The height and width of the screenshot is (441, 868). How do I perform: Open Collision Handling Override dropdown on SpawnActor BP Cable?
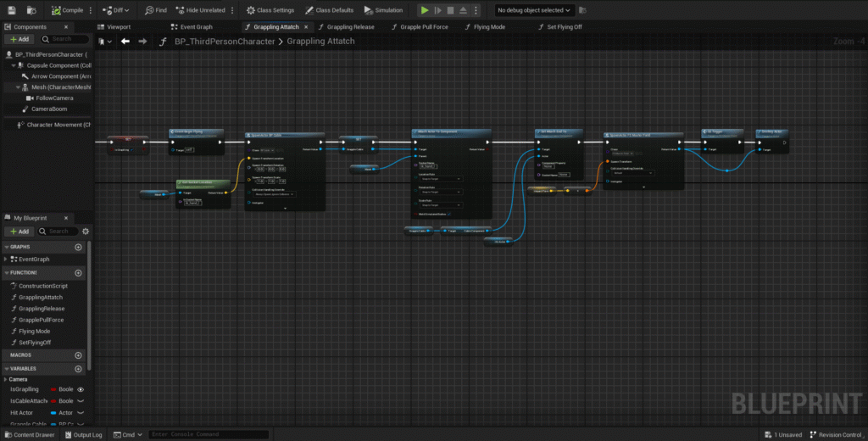[x=274, y=194]
